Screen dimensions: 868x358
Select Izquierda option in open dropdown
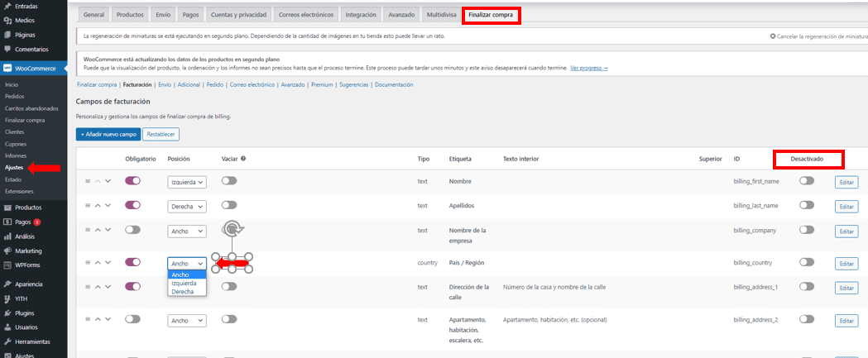(x=183, y=283)
